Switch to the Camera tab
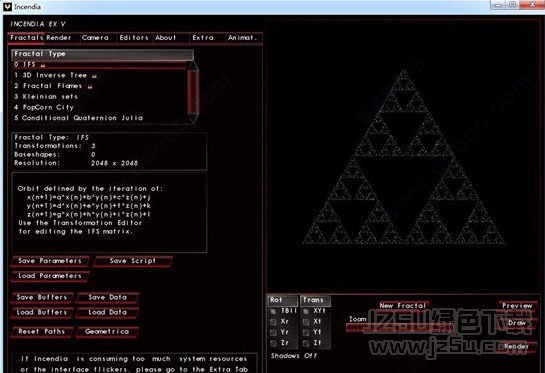The width and height of the screenshot is (545, 373). pos(95,38)
